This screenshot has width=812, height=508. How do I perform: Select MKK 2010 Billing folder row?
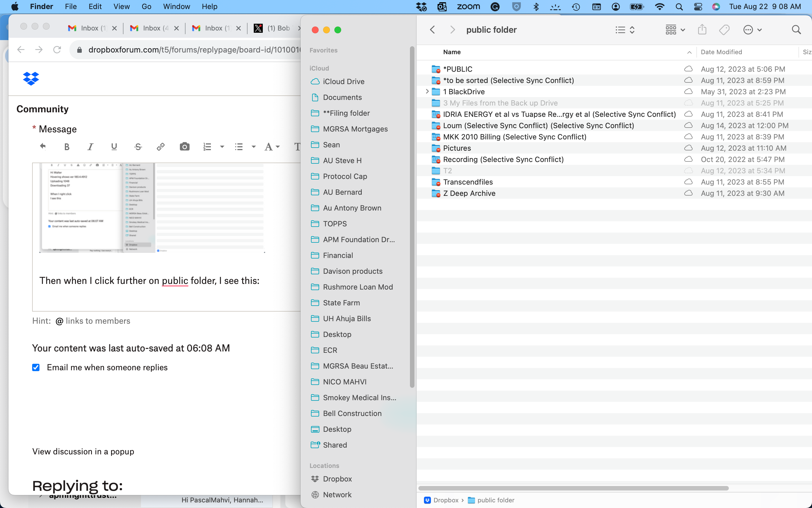pyautogui.click(x=614, y=137)
